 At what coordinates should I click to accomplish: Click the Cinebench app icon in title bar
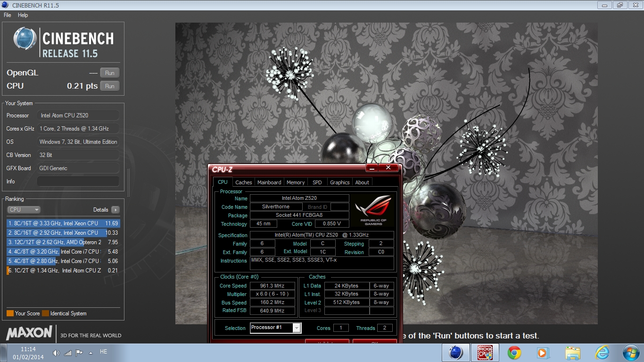pos(6,5)
